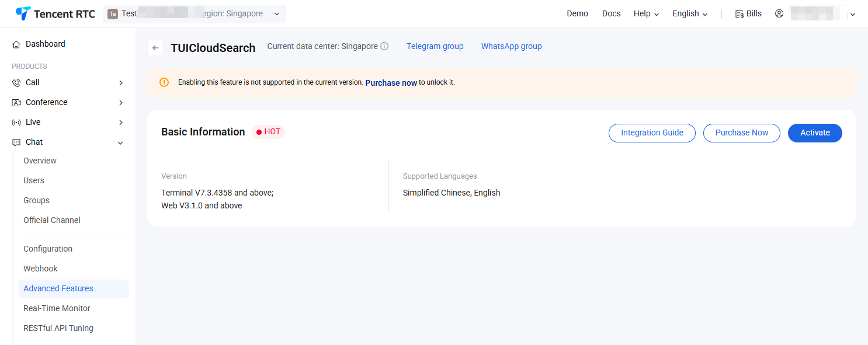Open Chat Overview page
868x345 pixels.
click(x=40, y=161)
